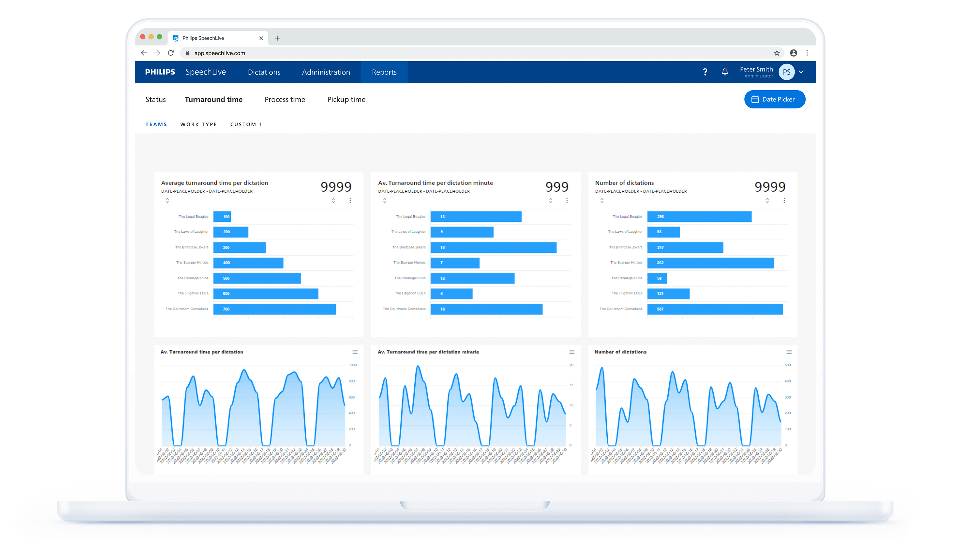Toggle sort by team name in Average turnaround card
Screen dimensions: 965x560
coord(167,201)
